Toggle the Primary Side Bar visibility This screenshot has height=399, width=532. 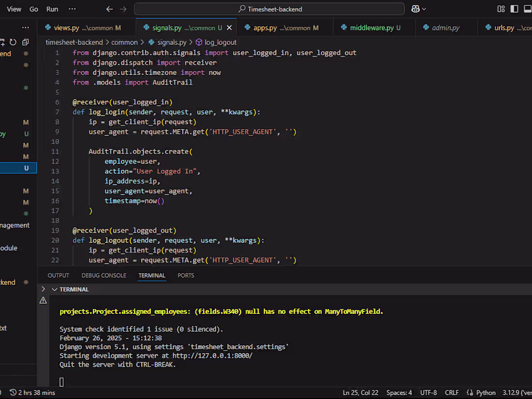514,8
